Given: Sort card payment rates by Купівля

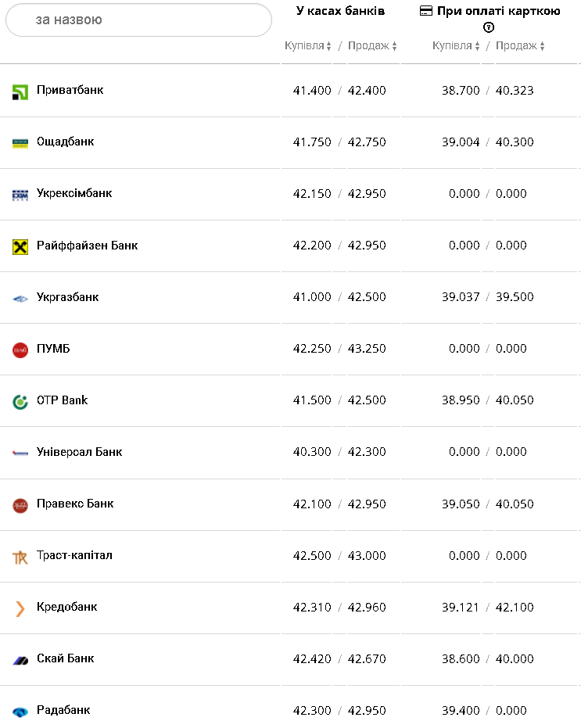Looking at the screenshot, I should 456,46.
